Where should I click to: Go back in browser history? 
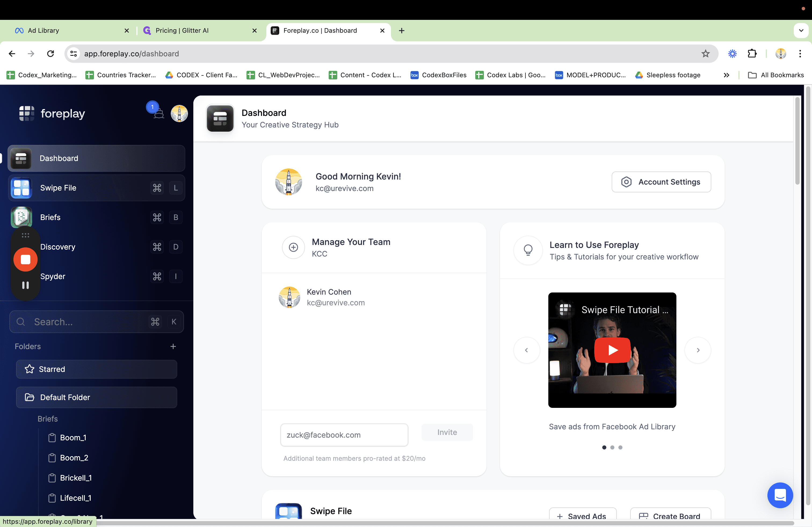click(x=12, y=53)
